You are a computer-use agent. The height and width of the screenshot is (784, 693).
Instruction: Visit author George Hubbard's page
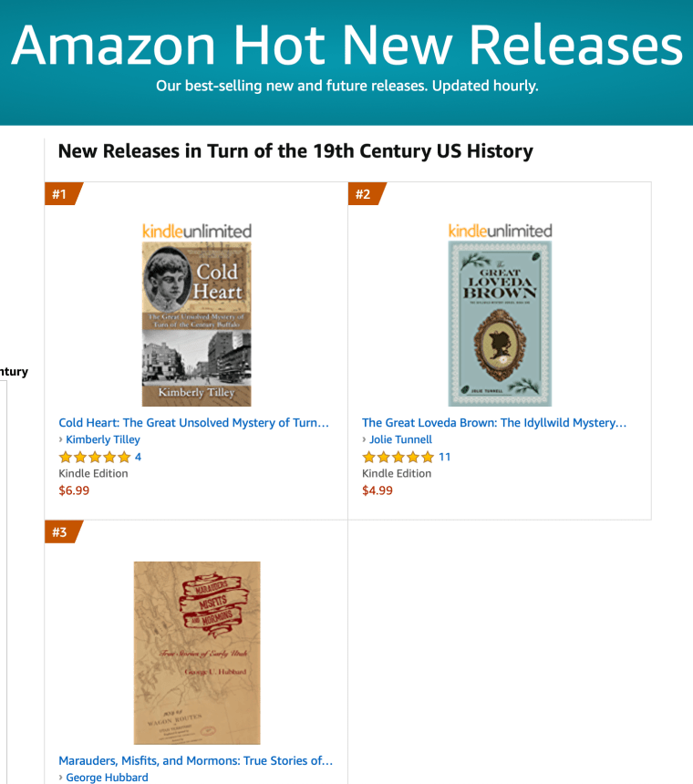click(x=107, y=778)
